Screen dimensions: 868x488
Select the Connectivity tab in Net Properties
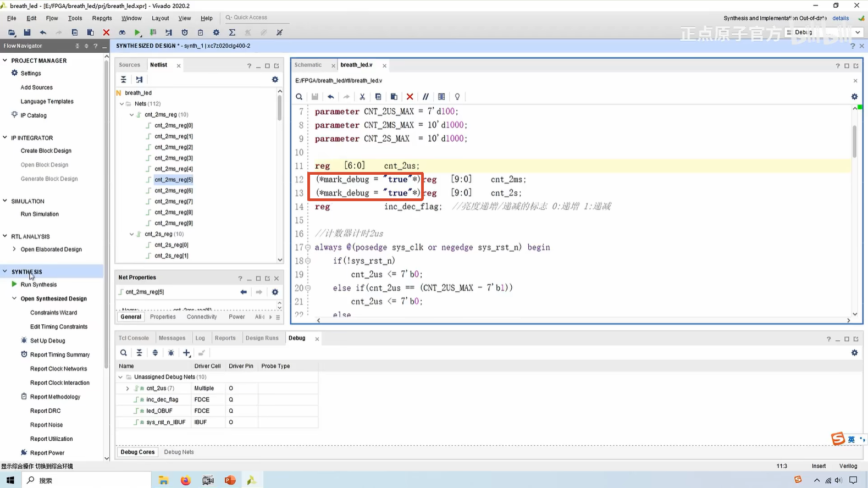coord(202,317)
